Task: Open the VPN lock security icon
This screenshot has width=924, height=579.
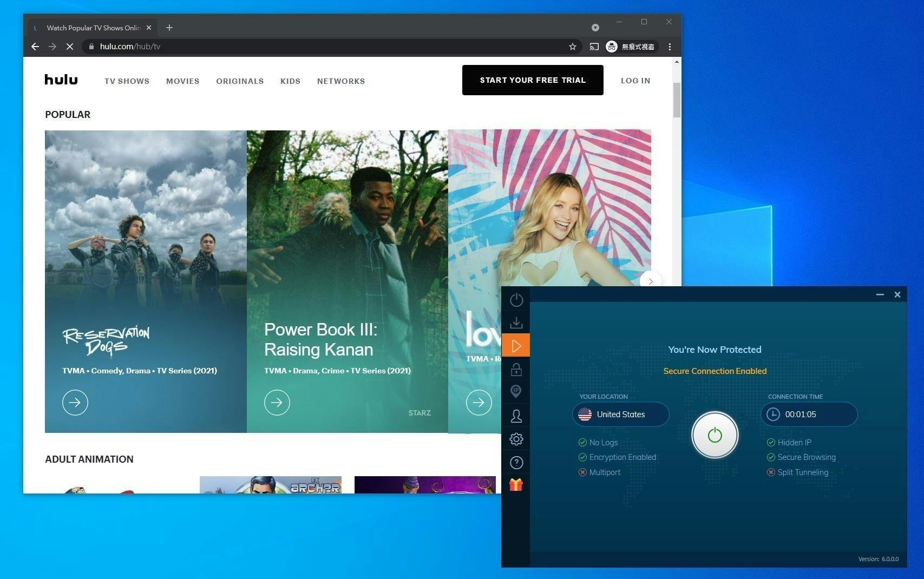Action: coord(516,370)
